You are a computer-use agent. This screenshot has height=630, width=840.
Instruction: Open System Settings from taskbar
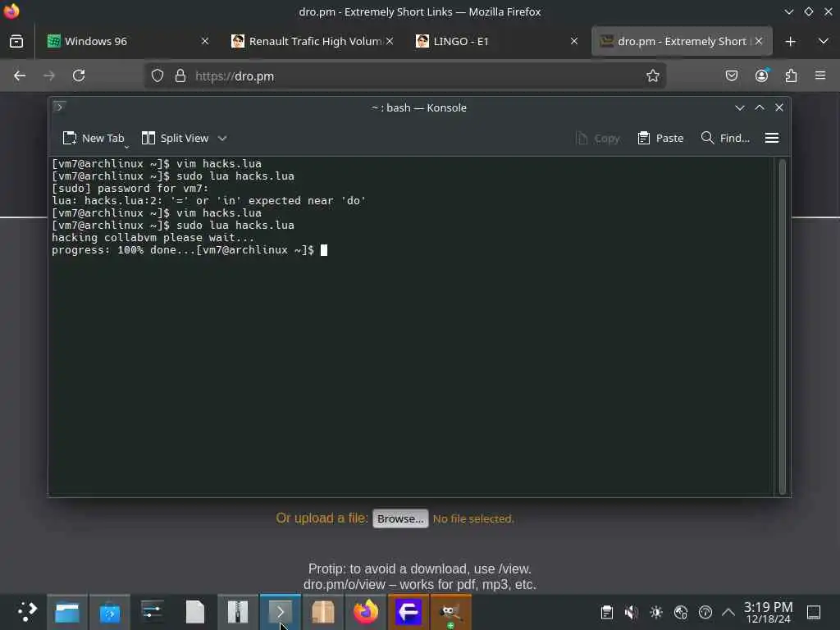click(x=152, y=612)
